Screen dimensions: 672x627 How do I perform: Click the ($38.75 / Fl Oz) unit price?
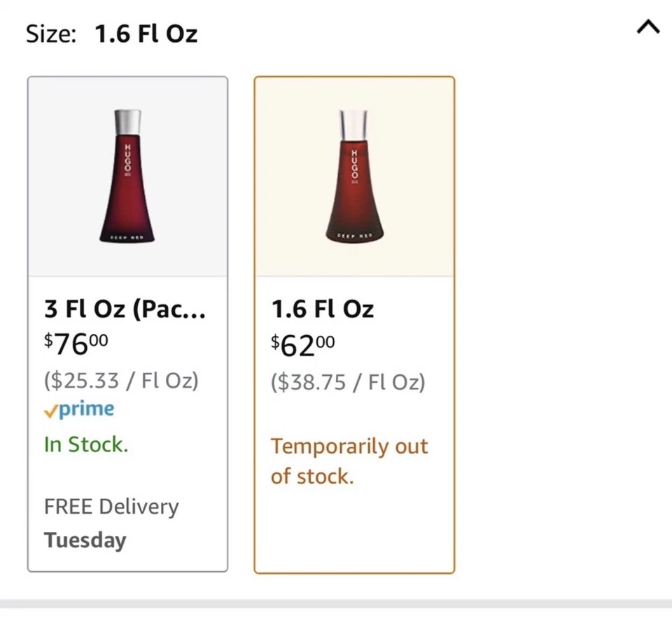coord(348,382)
